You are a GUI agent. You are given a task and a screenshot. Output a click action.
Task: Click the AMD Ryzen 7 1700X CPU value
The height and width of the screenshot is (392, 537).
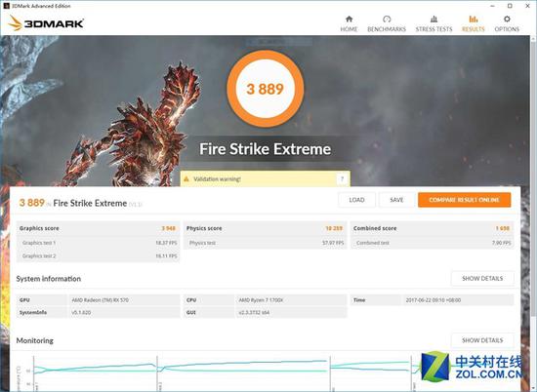click(261, 300)
